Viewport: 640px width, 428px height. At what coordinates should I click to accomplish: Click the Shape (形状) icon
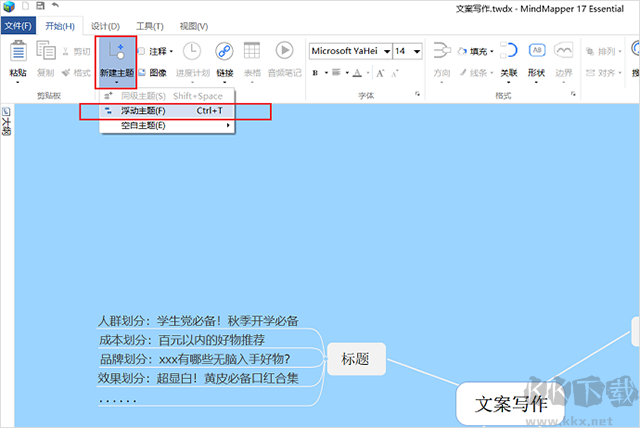tap(537, 50)
